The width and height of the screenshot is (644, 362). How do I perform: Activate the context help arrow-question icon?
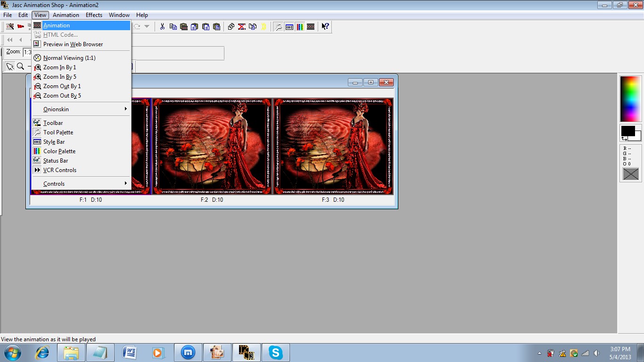(x=325, y=26)
